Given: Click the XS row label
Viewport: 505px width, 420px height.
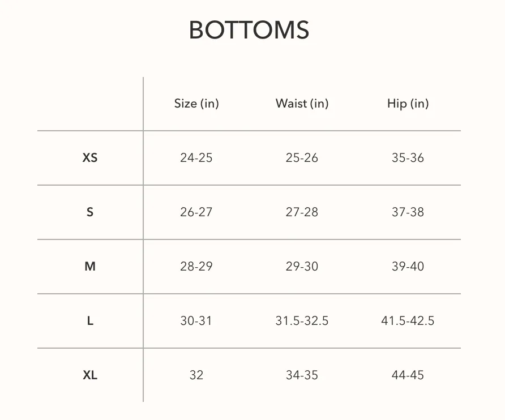Looking at the screenshot, I should pos(90,158).
